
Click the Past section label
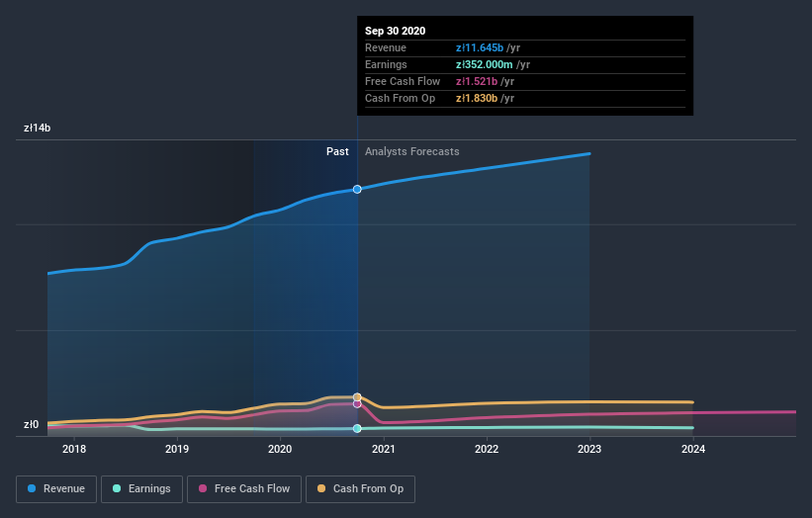point(337,151)
